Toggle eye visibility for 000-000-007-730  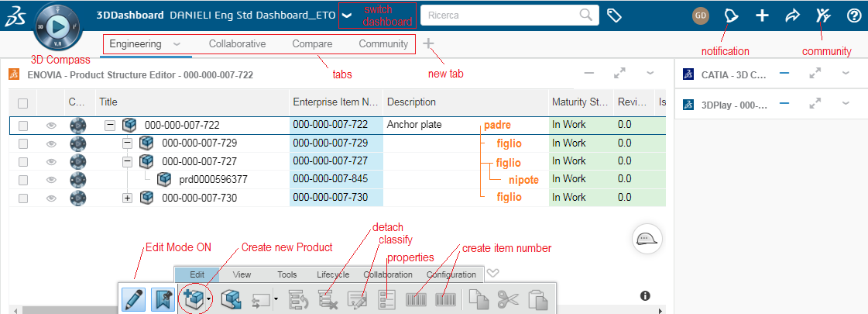pos(51,198)
